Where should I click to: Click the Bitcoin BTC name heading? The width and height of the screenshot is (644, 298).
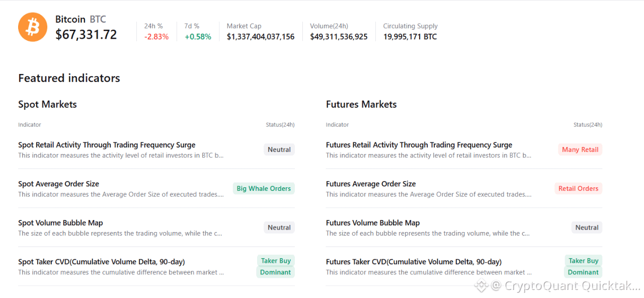coord(80,19)
